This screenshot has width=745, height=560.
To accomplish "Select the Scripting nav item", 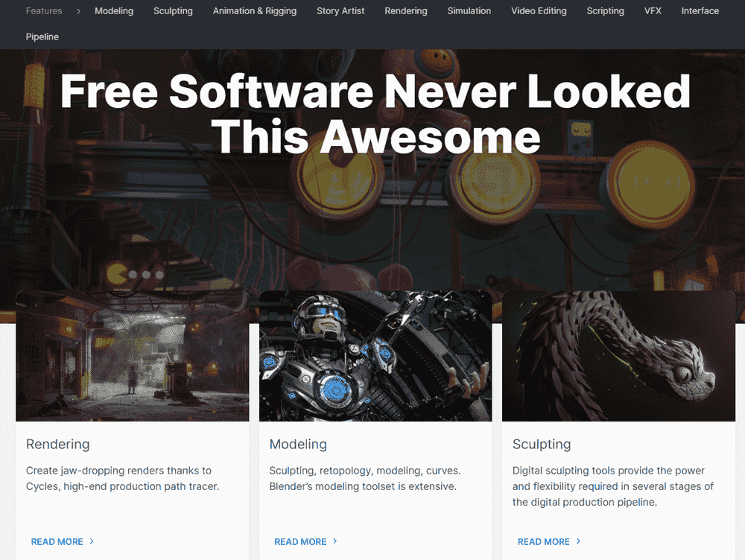I will coord(605,11).
